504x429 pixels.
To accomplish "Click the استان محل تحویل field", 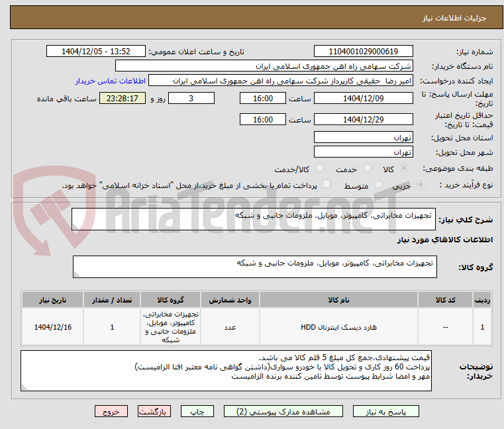I will pyautogui.click(x=363, y=138).
